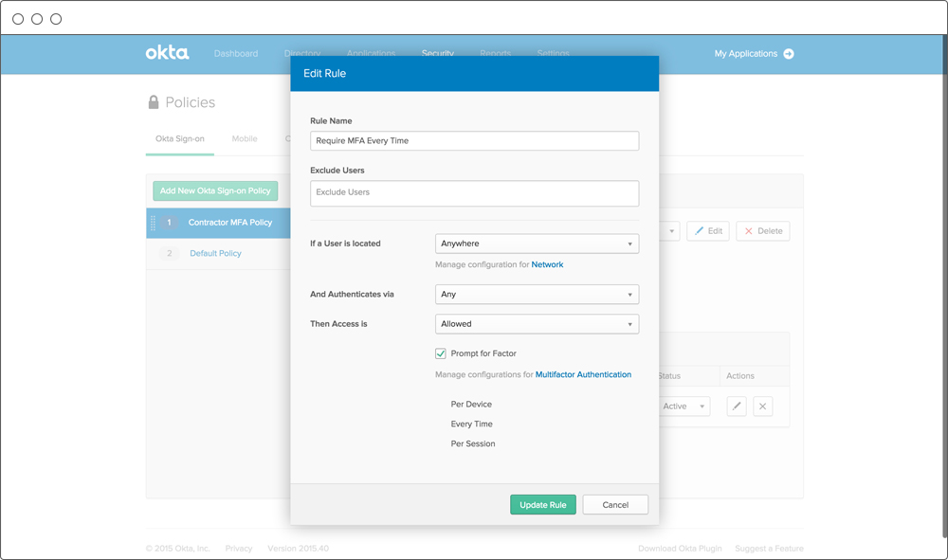Click the Okta logo
The image size is (948, 560).
(x=167, y=53)
